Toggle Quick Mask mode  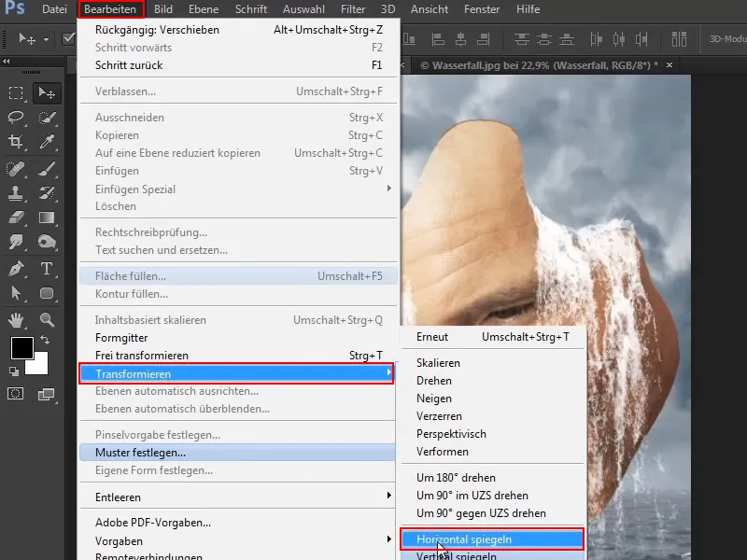click(x=15, y=394)
